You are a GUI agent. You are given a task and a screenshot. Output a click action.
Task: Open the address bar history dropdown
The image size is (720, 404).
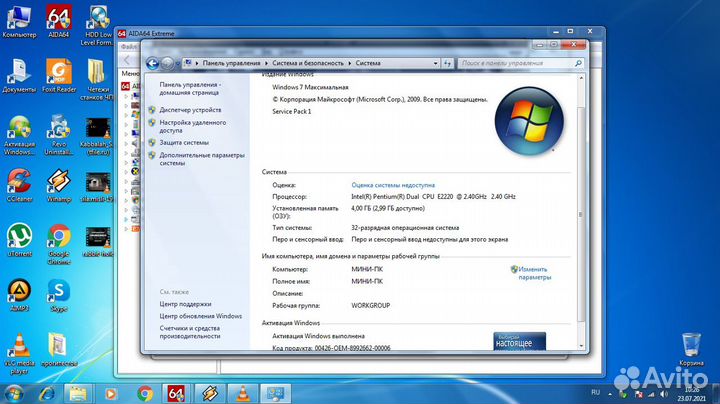[435, 63]
